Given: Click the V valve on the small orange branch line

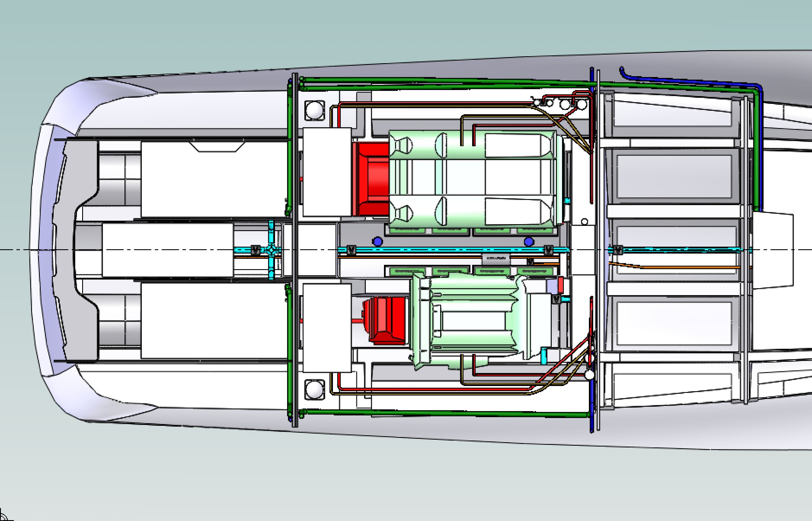Looking at the screenshot, I should 530,262.
